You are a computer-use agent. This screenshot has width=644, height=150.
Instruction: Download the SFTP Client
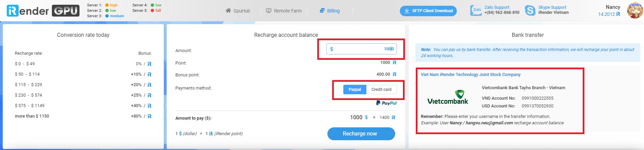click(x=428, y=11)
